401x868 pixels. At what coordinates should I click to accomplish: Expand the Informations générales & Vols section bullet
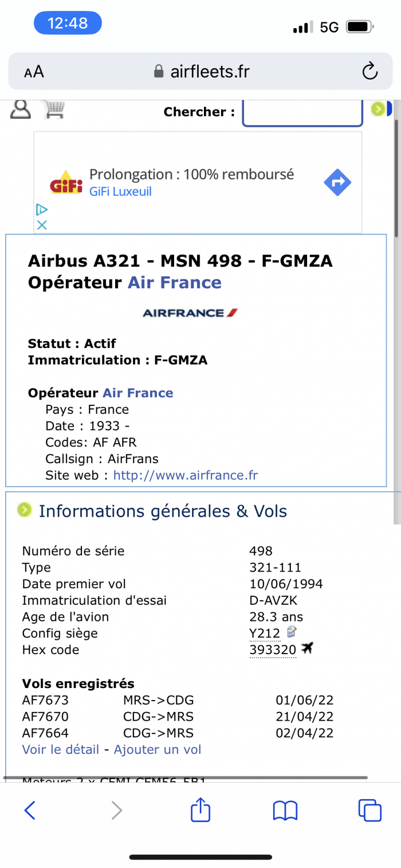pyautogui.click(x=25, y=510)
